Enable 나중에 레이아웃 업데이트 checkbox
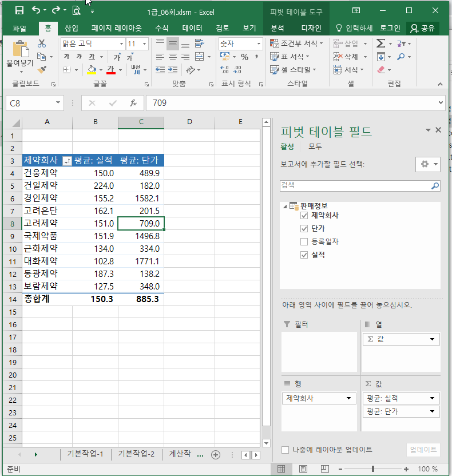452x476 pixels. tap(286, 450)
